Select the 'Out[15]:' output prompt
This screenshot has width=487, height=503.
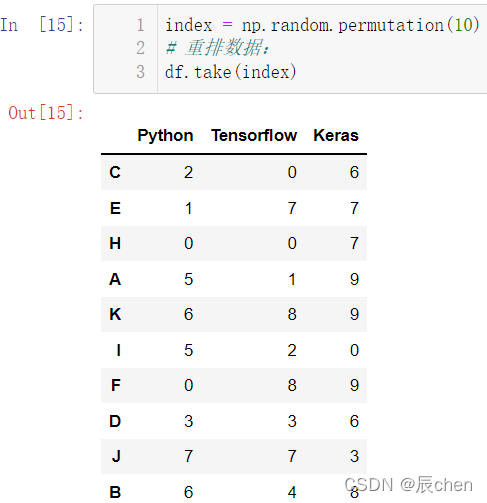click(x=46, y=113)
